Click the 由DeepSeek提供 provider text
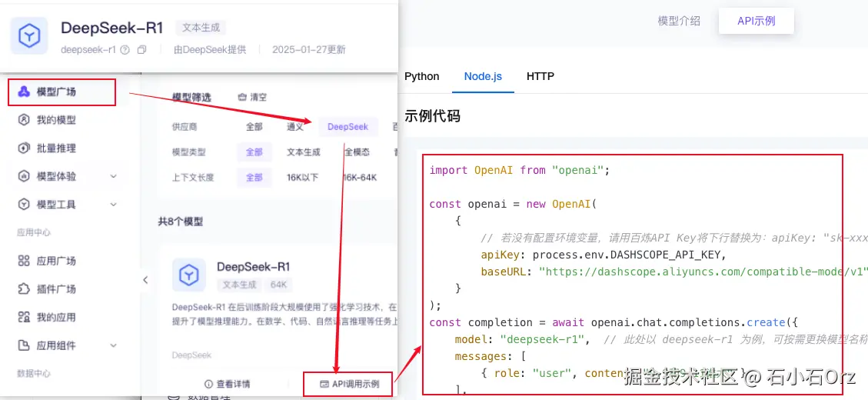The image size is (868, 400). pos(209,50)
